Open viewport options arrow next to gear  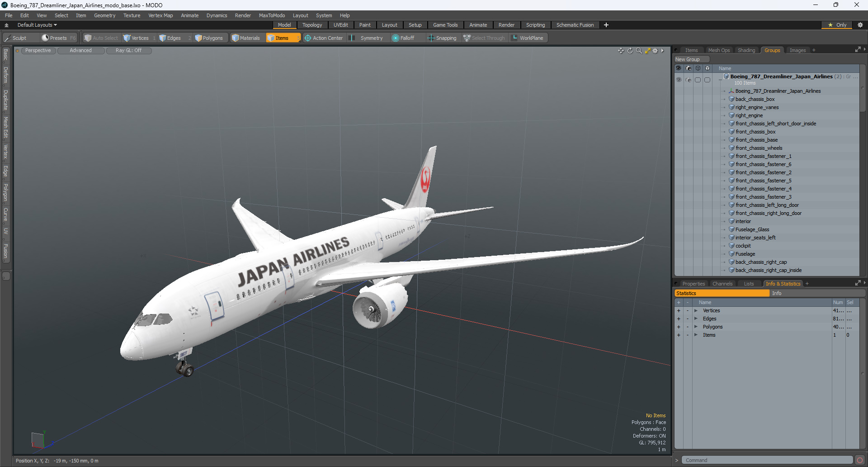[x=662, y=51]
